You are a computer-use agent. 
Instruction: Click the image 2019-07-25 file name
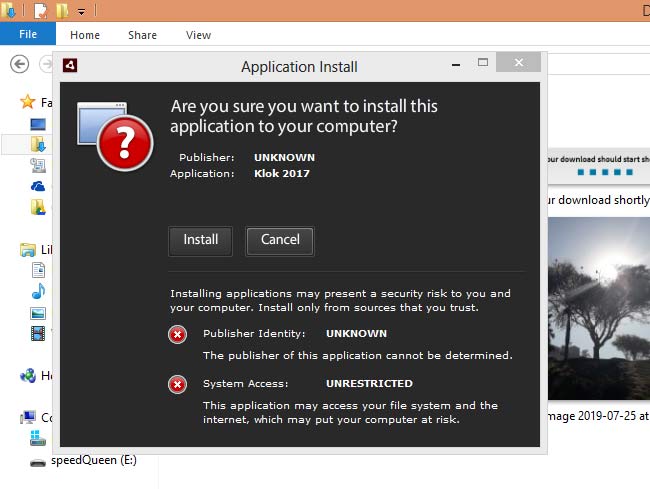tap(599, 416)
